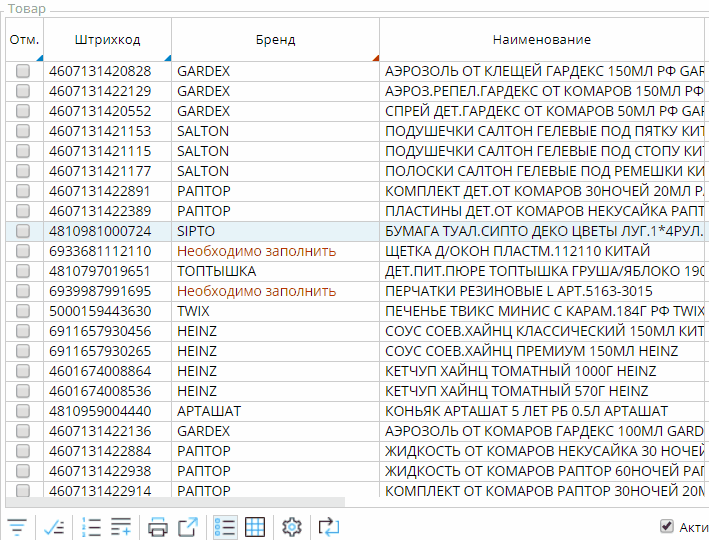This screenshot has width=709, height=540.
Task: Click name 'СОУС СОЕВ.ХАЙНЦ ПРЕМИУМ 150МЛ HEINZ'
Action: [x=531, y=351]
